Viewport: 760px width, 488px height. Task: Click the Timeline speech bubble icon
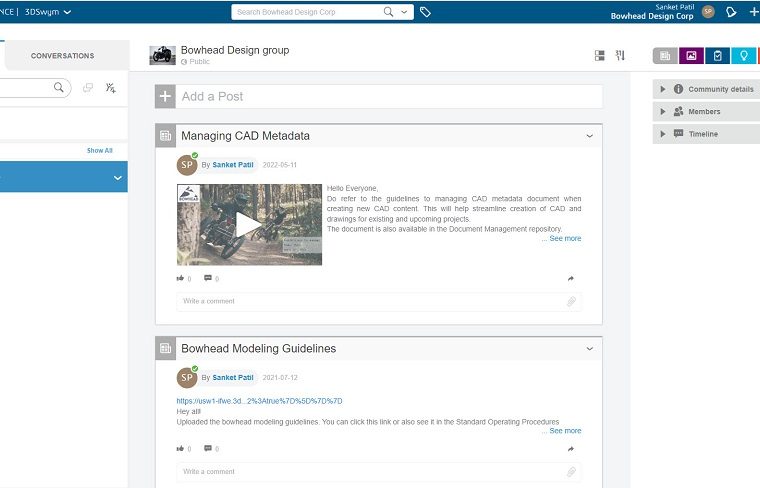(x=678, y=134)
